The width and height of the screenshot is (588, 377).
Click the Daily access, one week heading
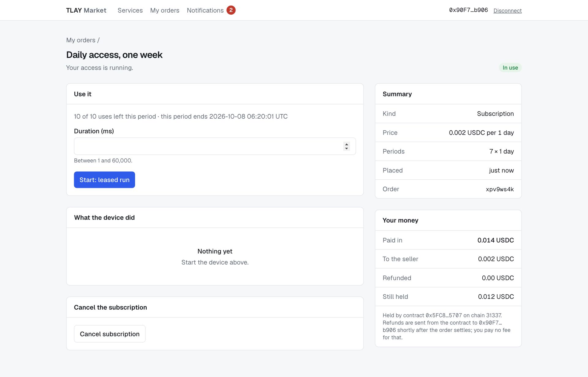[x=114, y=55]
